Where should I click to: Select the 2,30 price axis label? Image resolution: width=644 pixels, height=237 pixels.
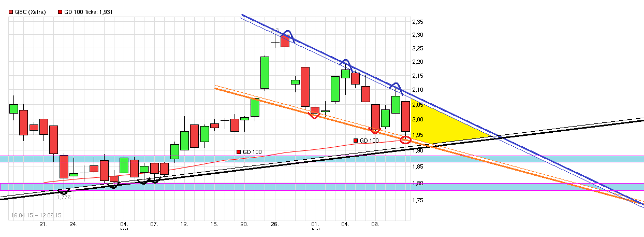click(418, 35)
